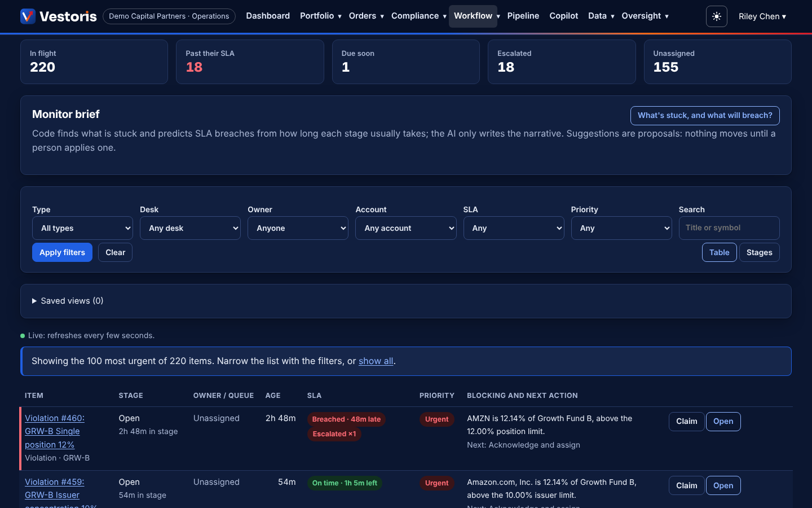Click the Unassigned 155 card
The height and width of the screenshot is (508, 812).
point(718,62)
